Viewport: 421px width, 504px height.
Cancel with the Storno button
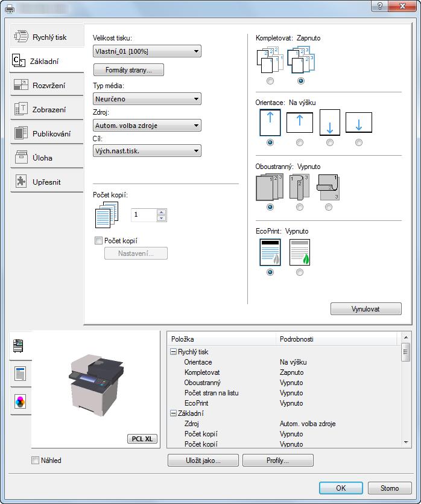pyautogui.click(x=390, y=488)
